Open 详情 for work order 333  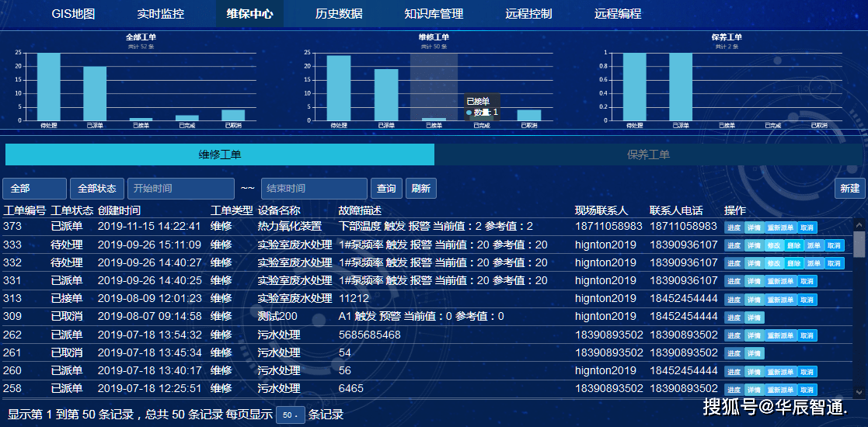pyautogui.click(x=754, y=245)
